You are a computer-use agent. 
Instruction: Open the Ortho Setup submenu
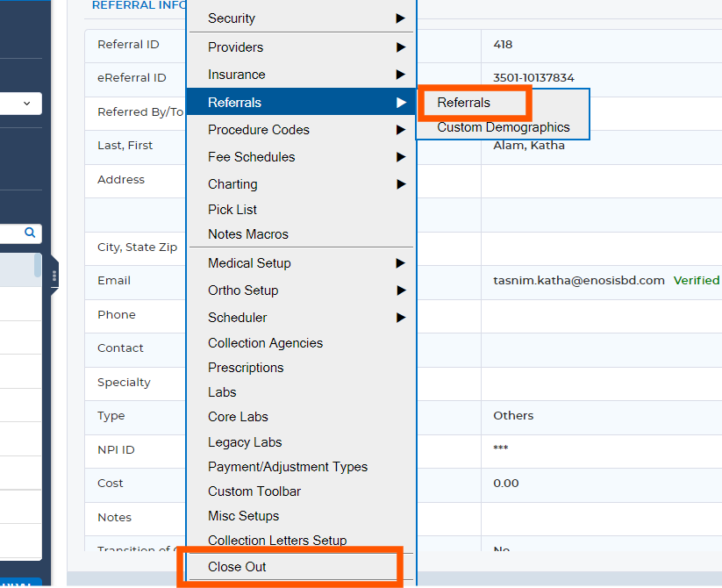click(x=301, y=290)
